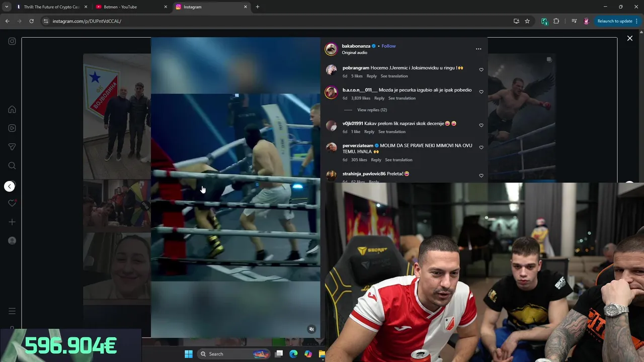Close the Betmen - YouTube tab
Screen dimensions: 644x362
(x=166, y=7)
